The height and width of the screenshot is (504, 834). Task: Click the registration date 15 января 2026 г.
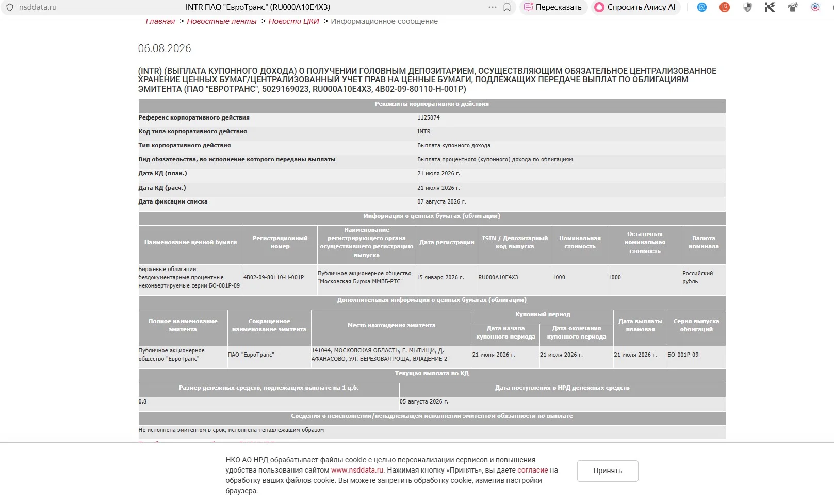(440, 277)
